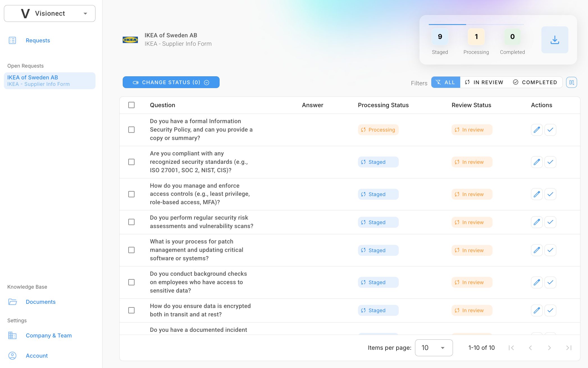
Task: Click In review badge for security standards row
Action: point(472,162)
